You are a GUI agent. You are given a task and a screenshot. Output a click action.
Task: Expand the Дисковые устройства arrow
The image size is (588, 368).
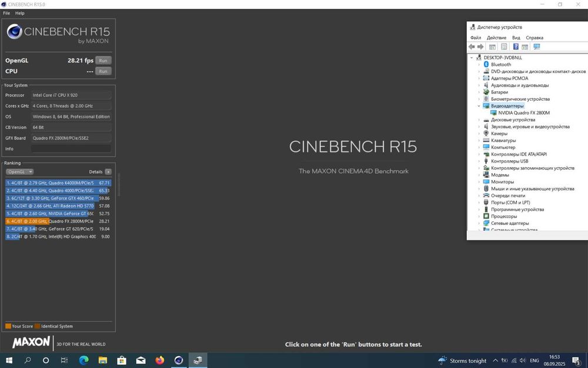click(x=479, y=120)
